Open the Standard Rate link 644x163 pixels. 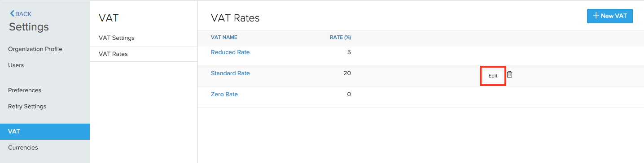pos(230,73)
